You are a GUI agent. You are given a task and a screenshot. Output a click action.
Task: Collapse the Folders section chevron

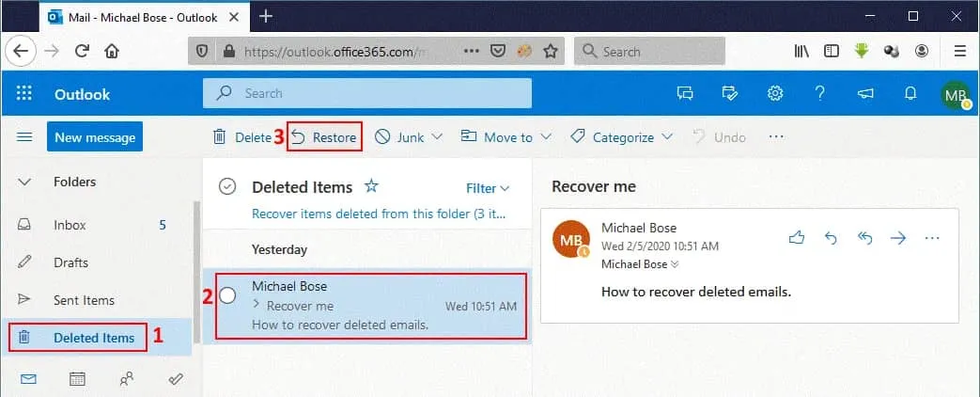coord(25,183)
